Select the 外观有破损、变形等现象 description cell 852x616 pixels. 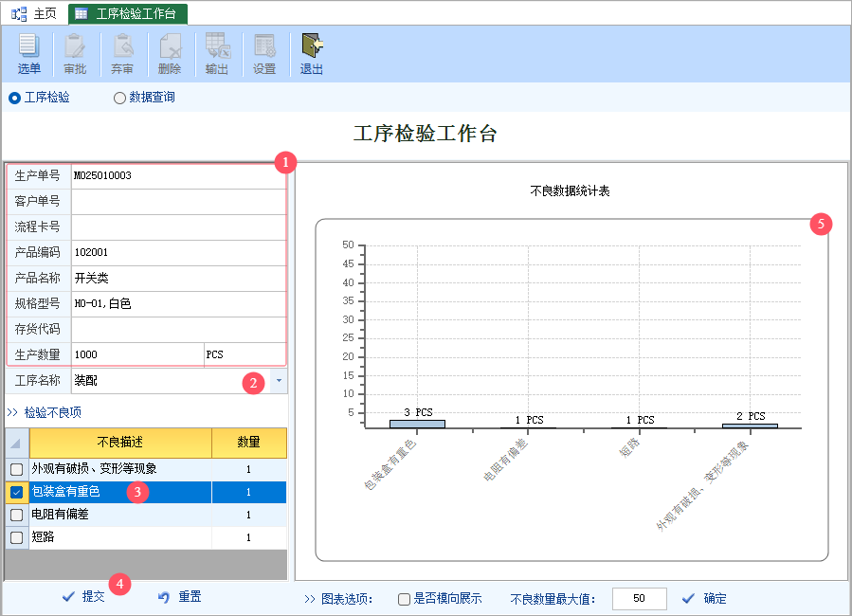coord(120,469)
